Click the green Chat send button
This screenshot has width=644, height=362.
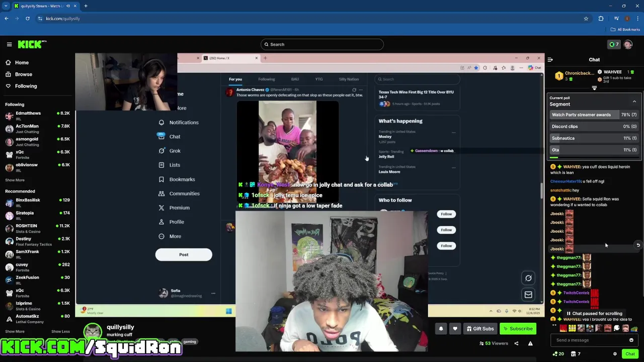[630, 354]
